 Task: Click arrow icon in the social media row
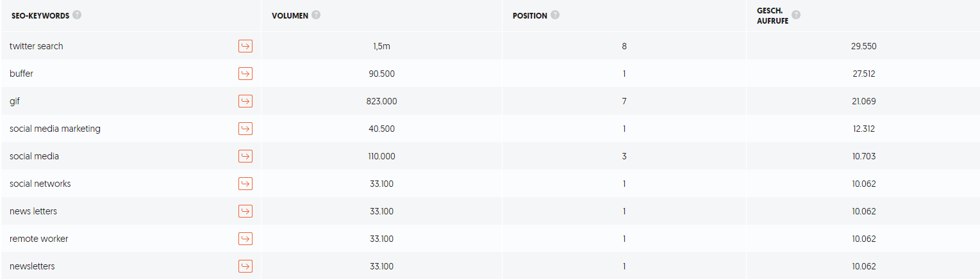click(x=245, y=156)
